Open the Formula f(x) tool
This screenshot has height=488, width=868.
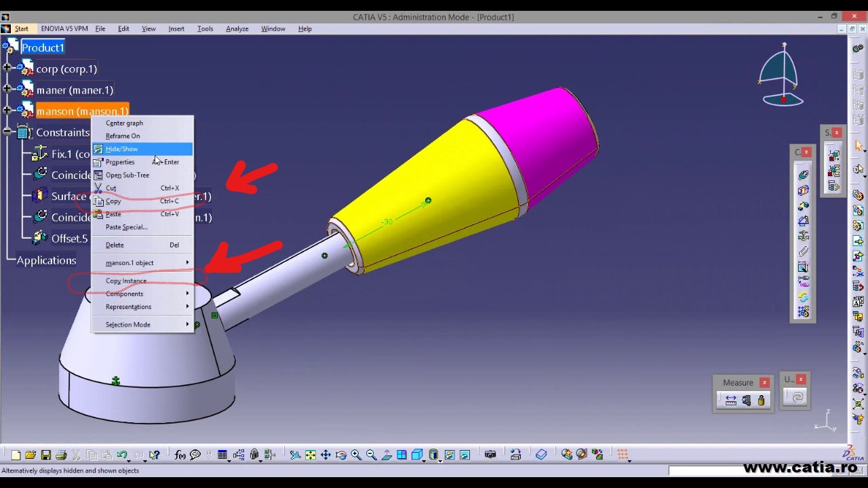tap(180, 455)
